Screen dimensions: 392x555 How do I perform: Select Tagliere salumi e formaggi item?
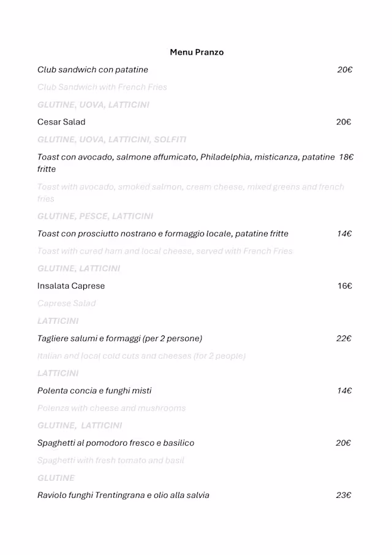coord(119,339)
